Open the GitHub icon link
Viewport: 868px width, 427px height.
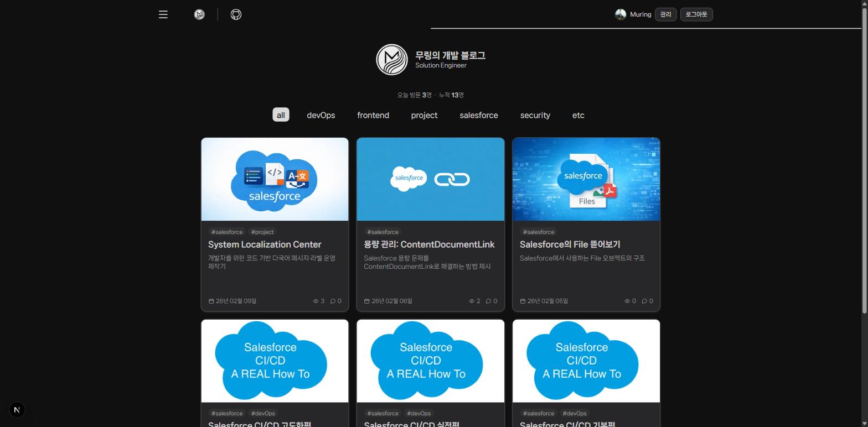point(236,14)
